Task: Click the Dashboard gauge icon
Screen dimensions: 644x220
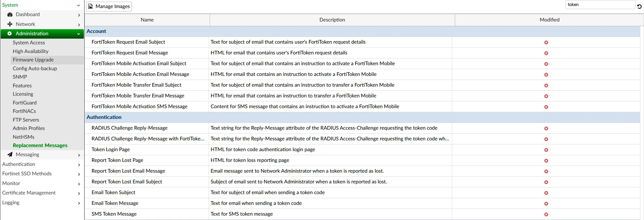Action: point(10,14)
